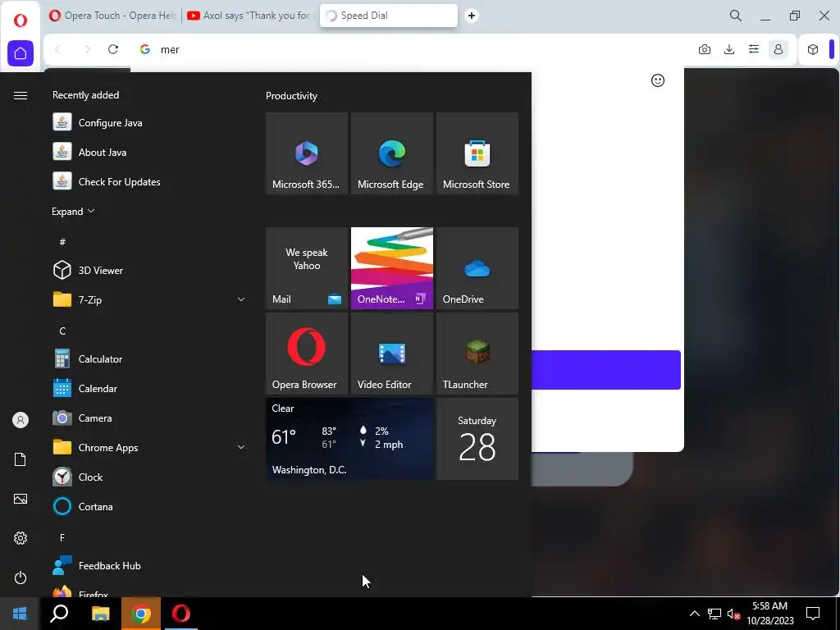Screen dimensions: 840x630
Task: Open the Opera extensions cube icon
Action: click(x=813, y=49)
